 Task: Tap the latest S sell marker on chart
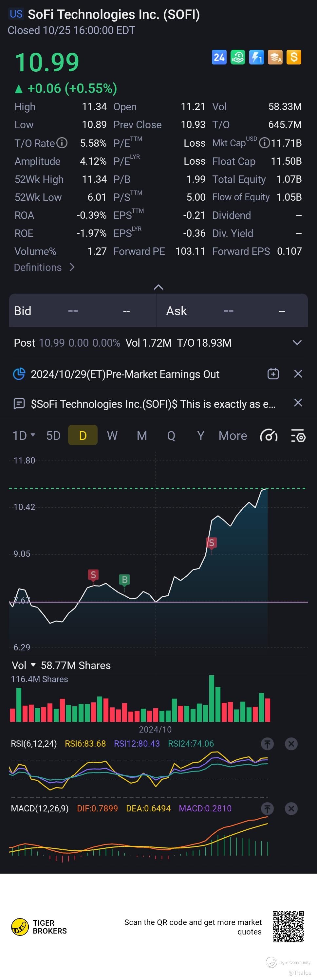click(x=211, y=543)
